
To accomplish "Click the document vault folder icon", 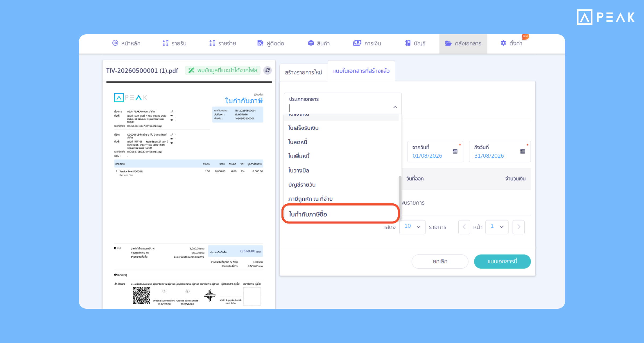I will point(448,43).
